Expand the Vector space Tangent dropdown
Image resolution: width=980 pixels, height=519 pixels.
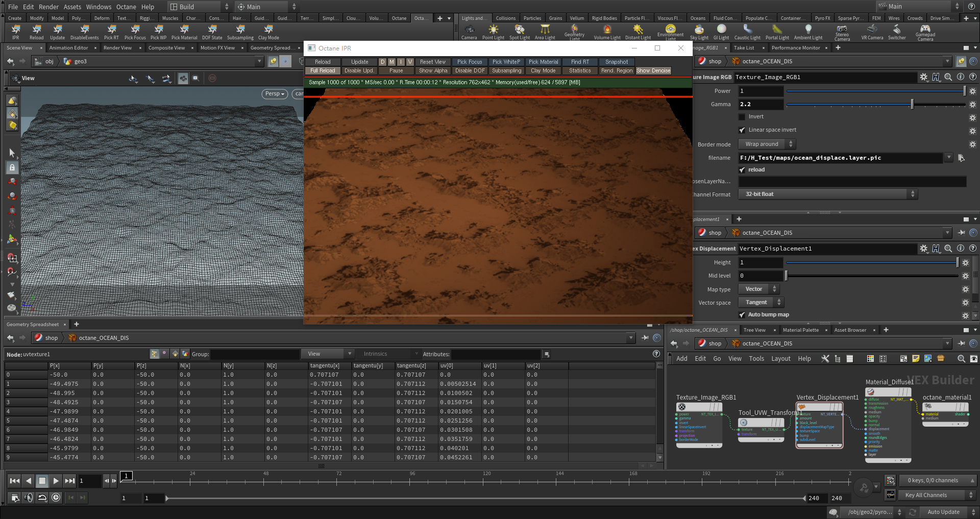(761, 303)
